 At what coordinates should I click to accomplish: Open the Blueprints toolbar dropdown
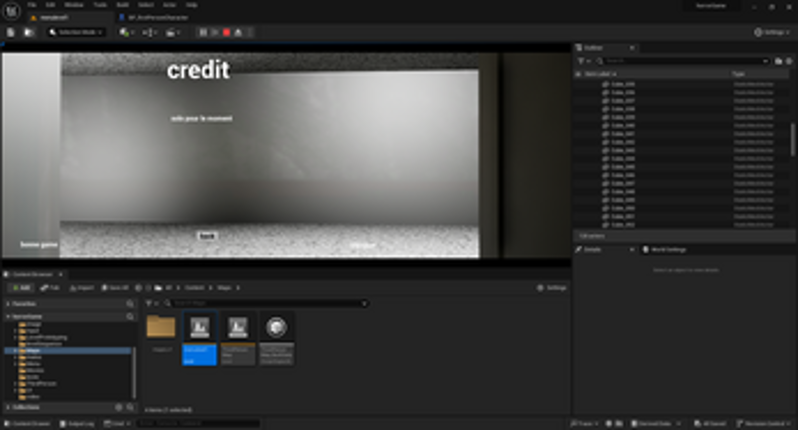150,32
